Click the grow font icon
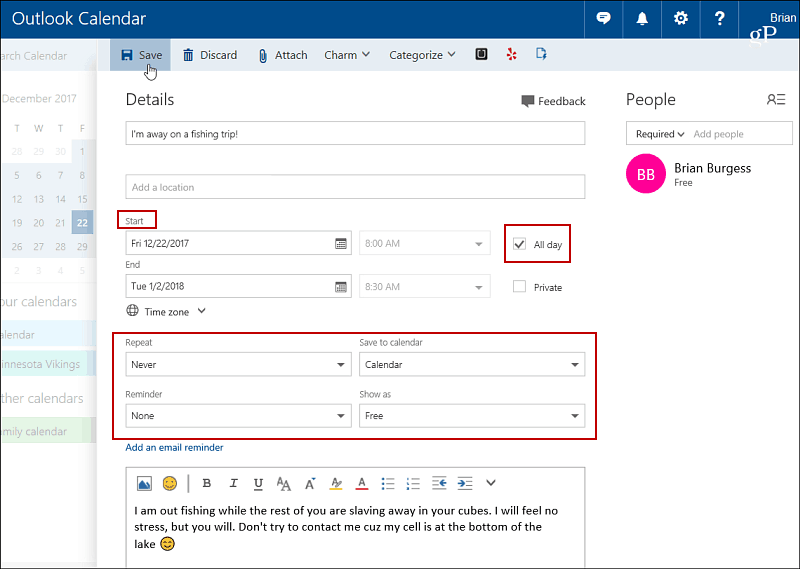Viewport: 800px width, 569px height. pyautogui.click(x=310, y=483)
